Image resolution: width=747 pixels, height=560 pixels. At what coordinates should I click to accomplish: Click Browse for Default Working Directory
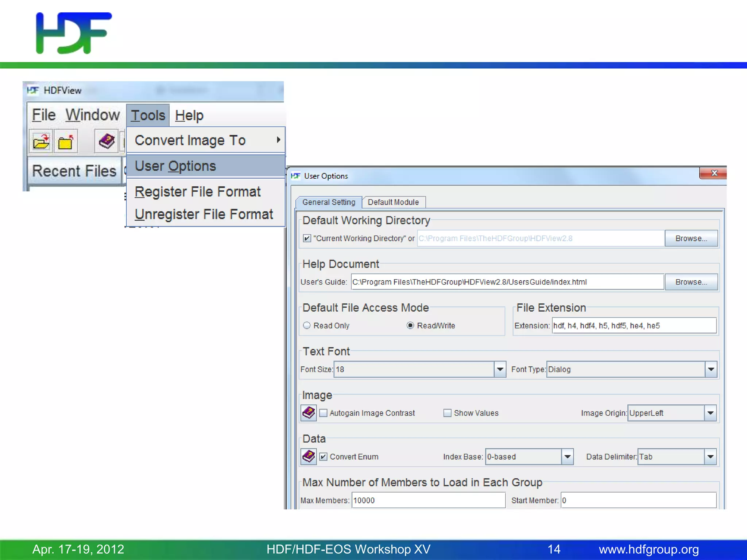(691, 238)
